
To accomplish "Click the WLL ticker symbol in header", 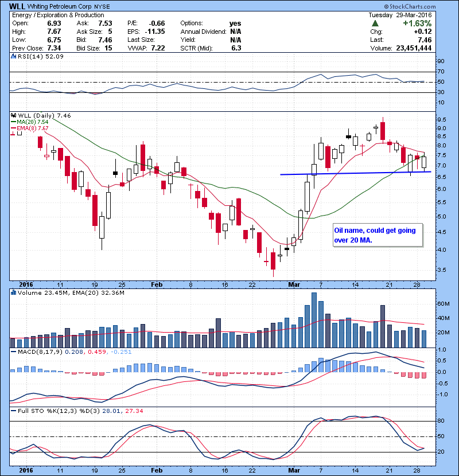I will tap(17, 6).
